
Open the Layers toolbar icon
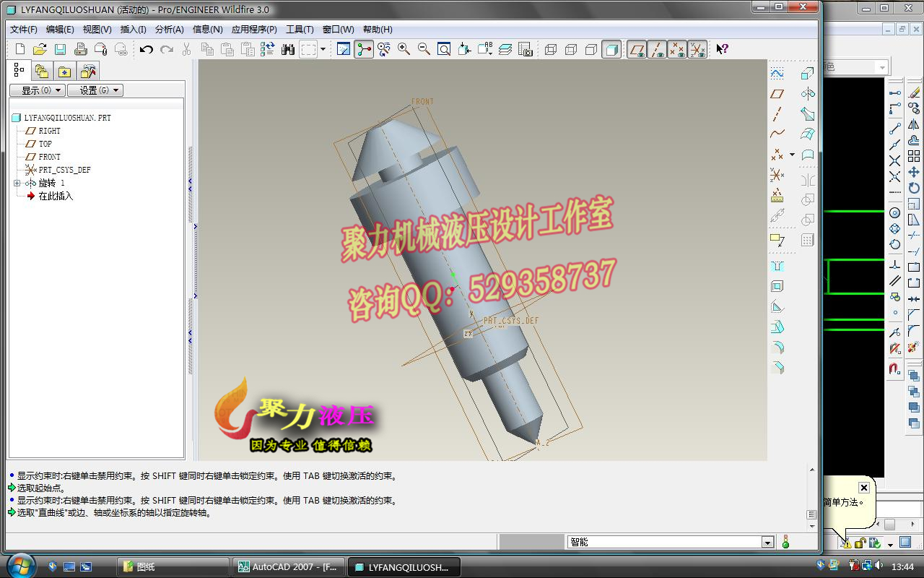[x=505, y=49]
